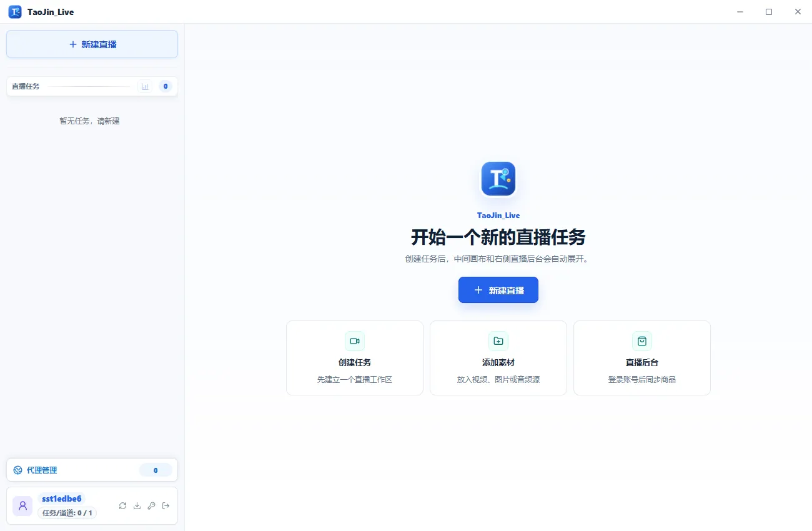
Task: Click the user avatar icon
Action: [x=22, y=506]
